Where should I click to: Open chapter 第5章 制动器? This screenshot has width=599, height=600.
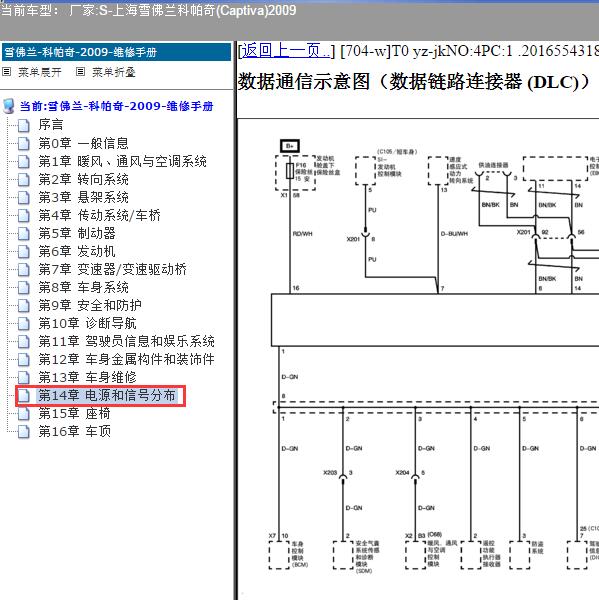[77, 233]
